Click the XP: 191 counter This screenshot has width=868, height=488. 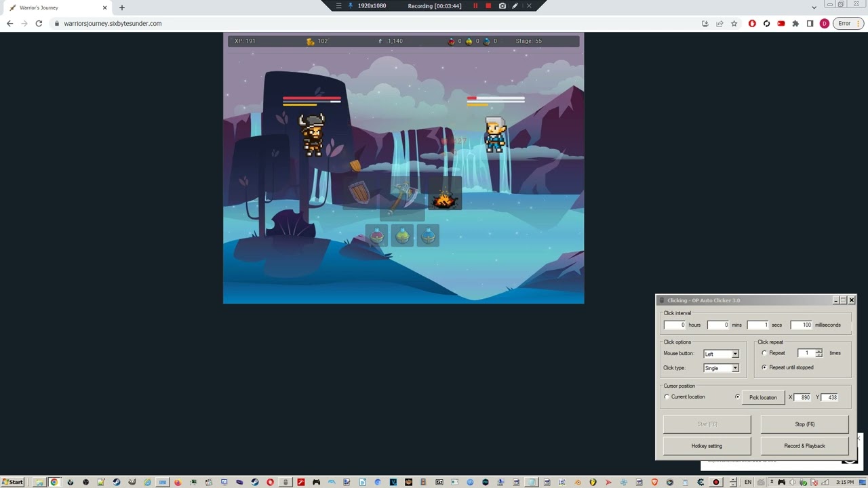(245, 41)
